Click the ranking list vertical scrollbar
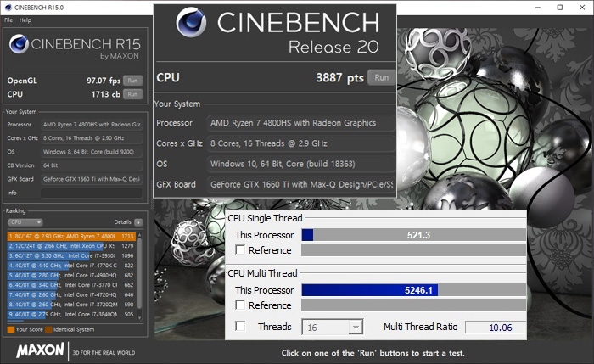Image resolution: width=594 pixels, height=364 pixels. [139, 272]
